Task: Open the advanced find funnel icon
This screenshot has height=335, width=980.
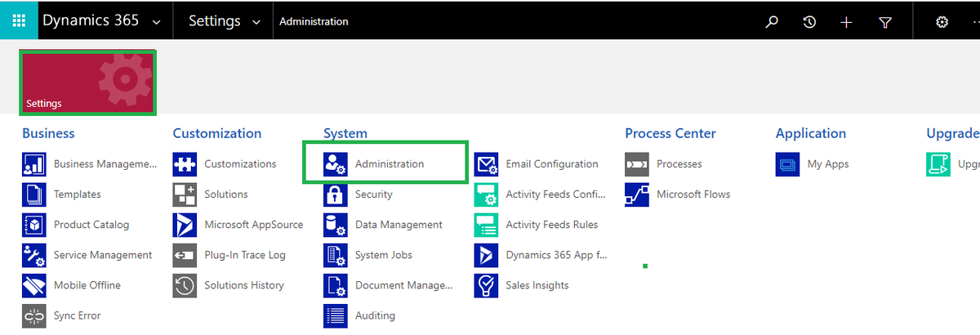Action: (884, 22)
